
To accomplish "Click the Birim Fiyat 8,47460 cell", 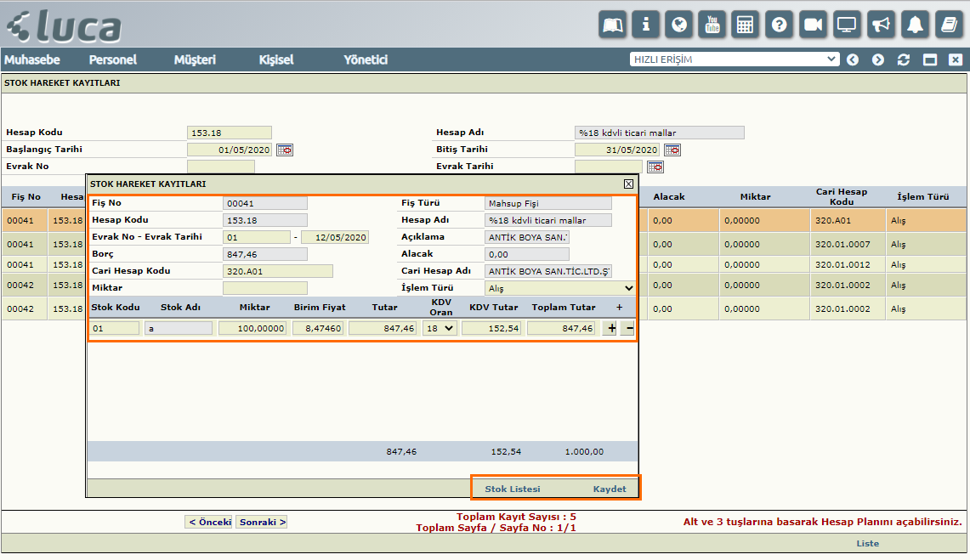I will coord(318,328).
